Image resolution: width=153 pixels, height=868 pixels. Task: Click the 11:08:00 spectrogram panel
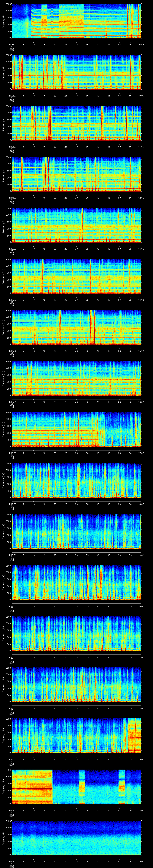click(x=76, y=21)
